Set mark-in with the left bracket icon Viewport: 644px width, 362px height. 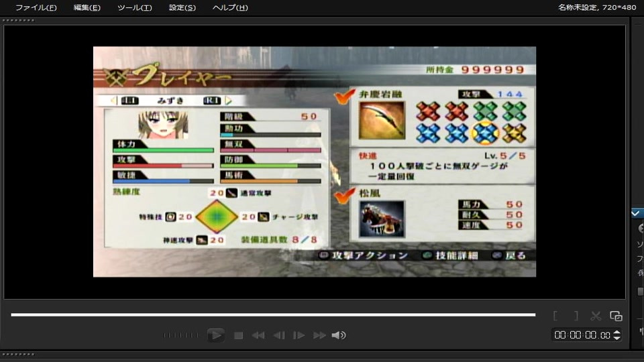coord(555,316)
